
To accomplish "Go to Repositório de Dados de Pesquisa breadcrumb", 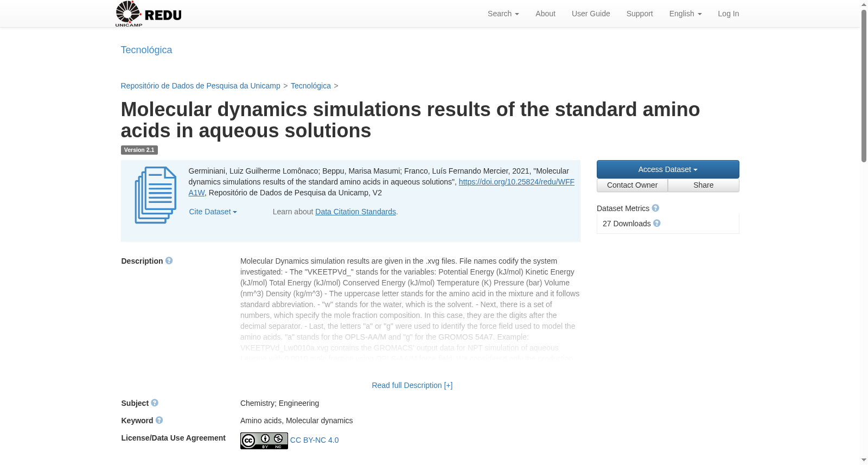I will 201,86.
